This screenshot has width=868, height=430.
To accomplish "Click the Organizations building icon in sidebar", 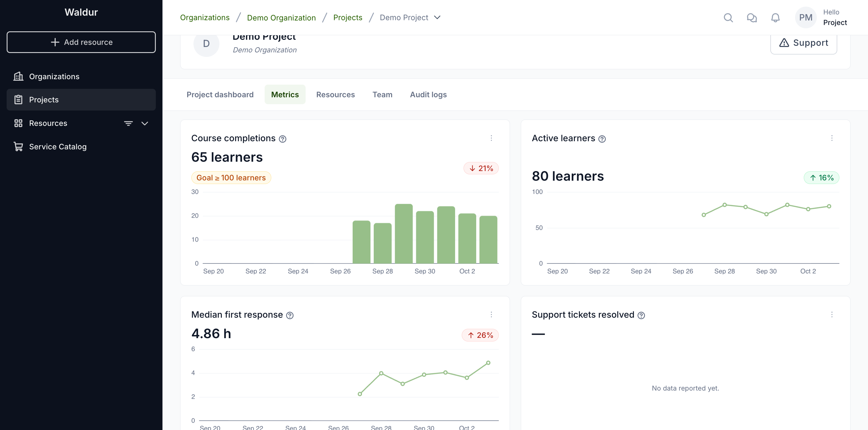I will tap(18, 76).
